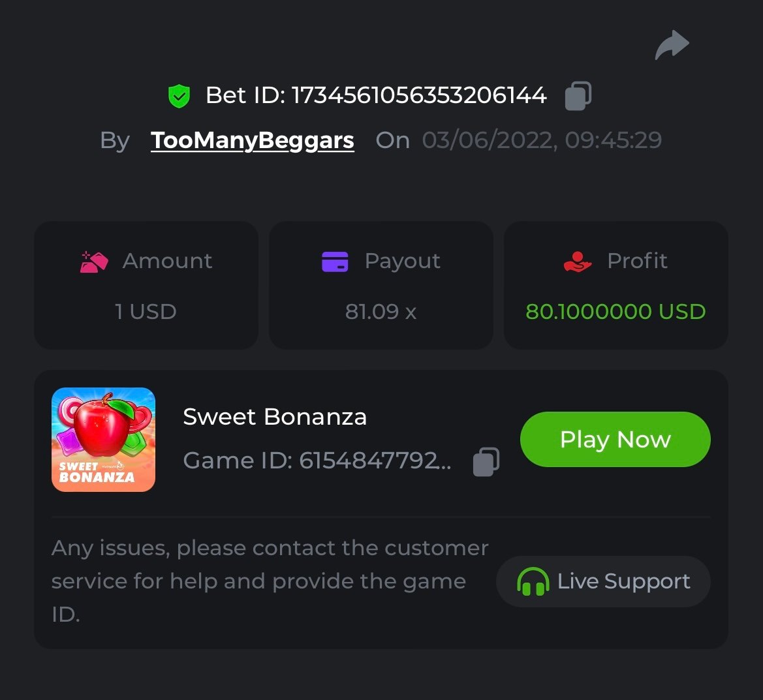Click the customer service help message
The height and width of the screenshot is (700, 763).
coord(269,580)
